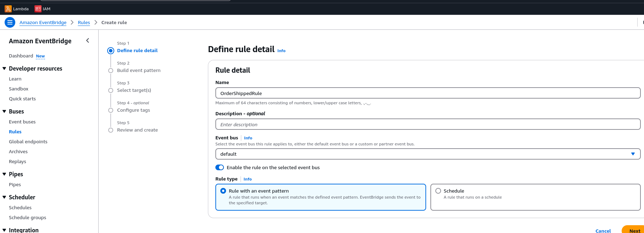Open Event buses in the sidebar

pos(22,122)
